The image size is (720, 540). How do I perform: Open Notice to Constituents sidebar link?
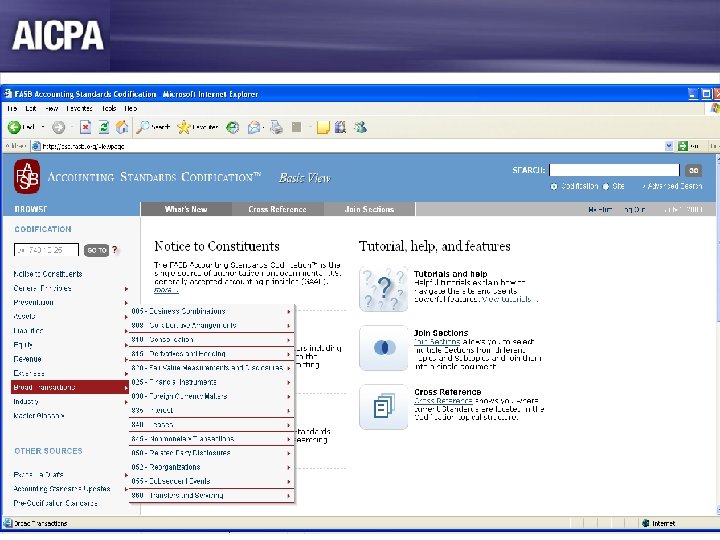coord(48,274)
